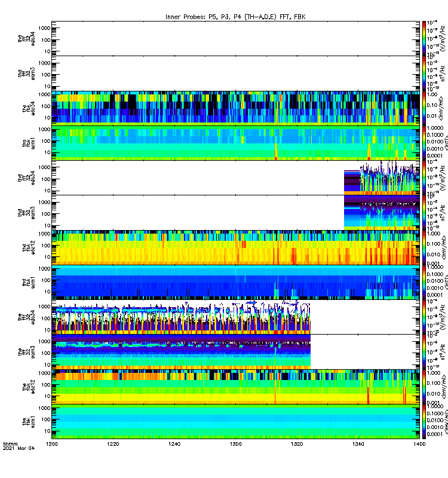Click the thd fff edc34 data near 1340
This screenshot has width=448, height=478.
pos(382,178)
